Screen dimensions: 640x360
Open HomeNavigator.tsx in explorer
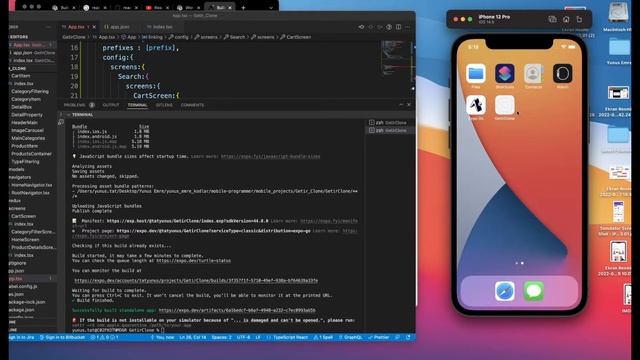point(32,185)
